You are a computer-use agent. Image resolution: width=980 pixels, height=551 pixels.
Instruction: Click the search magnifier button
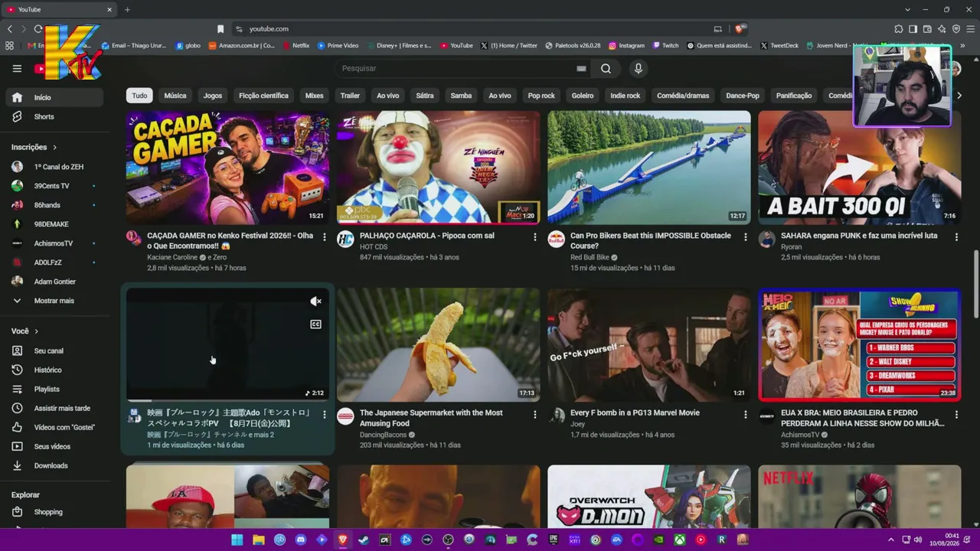(x=606, y=68)
